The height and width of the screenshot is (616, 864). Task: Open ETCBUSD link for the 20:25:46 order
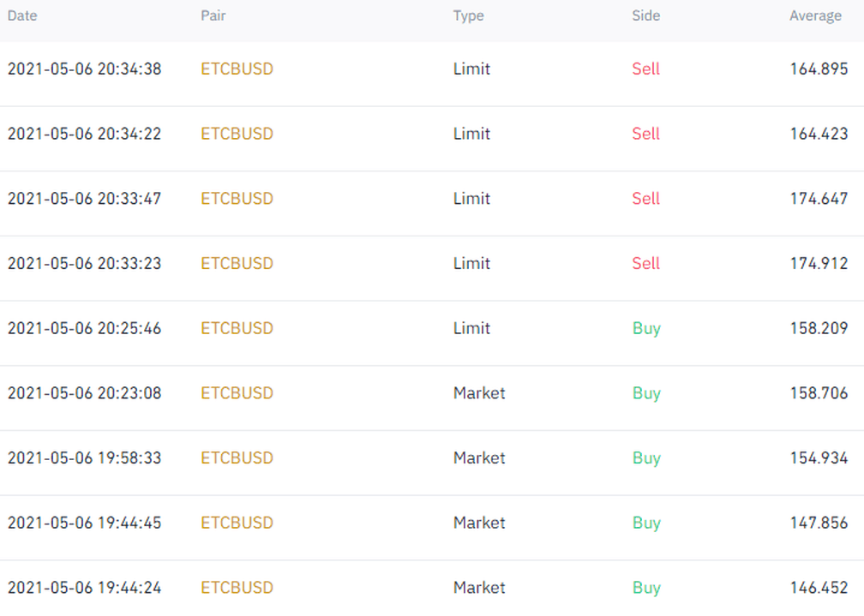[237, 328]
